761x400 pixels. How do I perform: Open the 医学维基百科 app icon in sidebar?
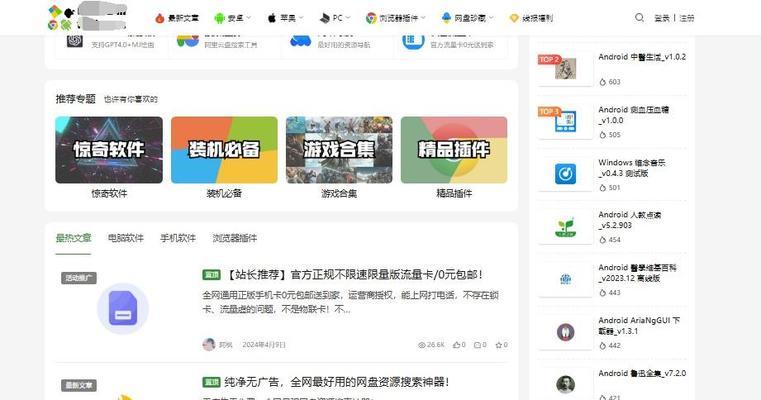click(x=565, y=279)
